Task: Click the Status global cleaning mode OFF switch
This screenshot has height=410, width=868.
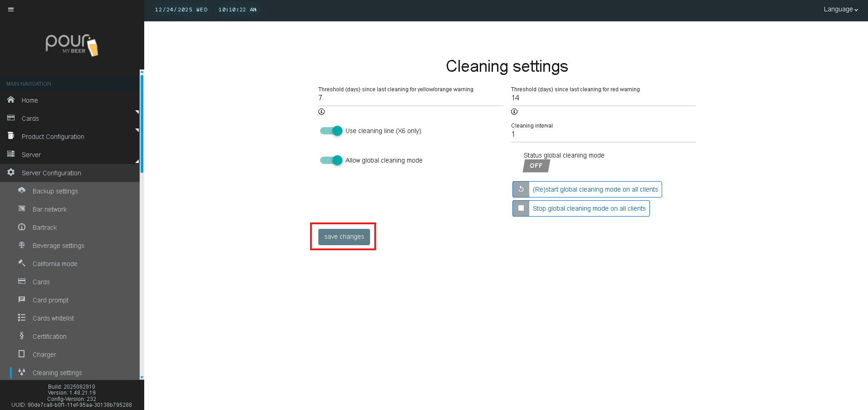Action: click(536, 166)
